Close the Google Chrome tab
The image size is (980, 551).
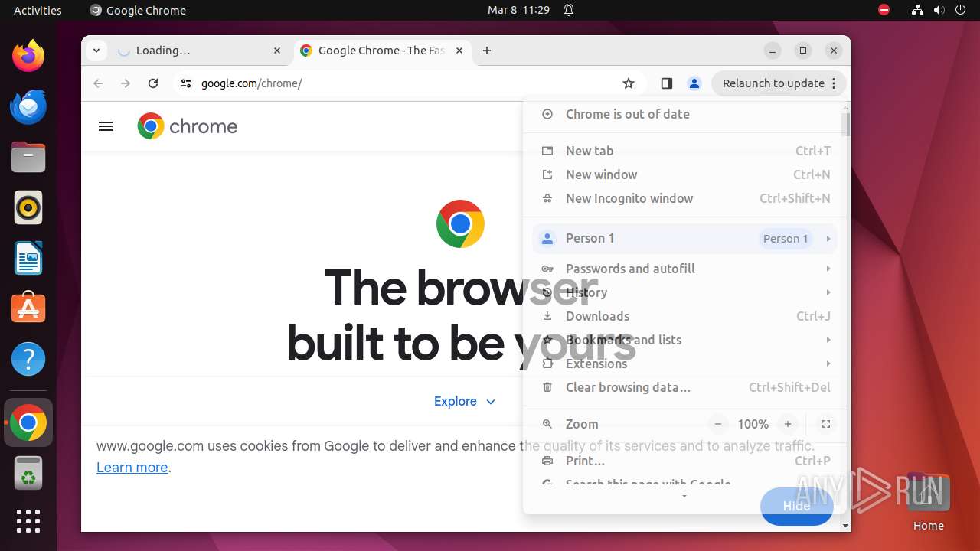point(459,51)
